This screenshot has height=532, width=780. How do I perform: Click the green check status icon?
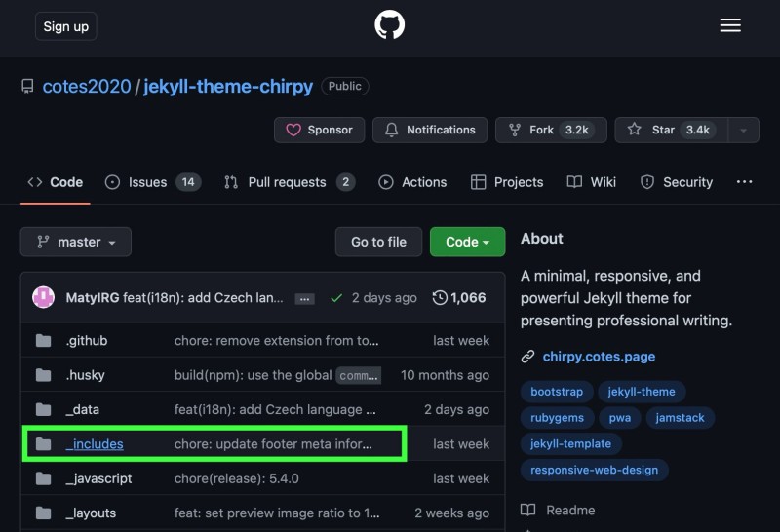(x=336, y=298)
